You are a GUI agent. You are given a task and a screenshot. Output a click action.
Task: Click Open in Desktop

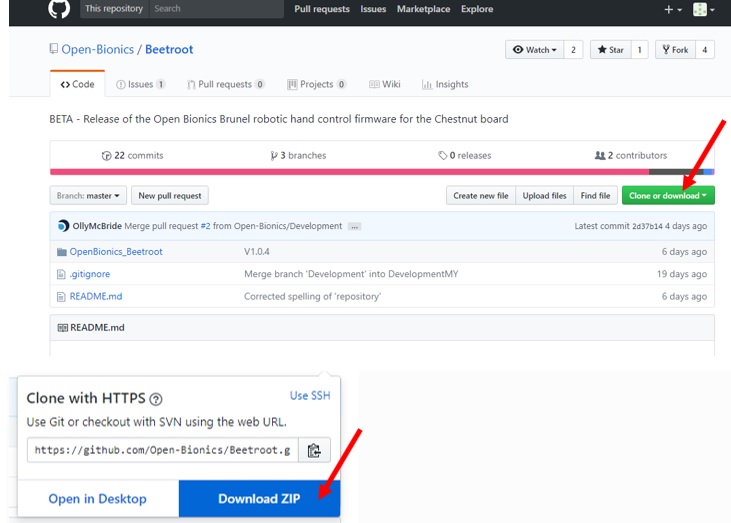97,499
